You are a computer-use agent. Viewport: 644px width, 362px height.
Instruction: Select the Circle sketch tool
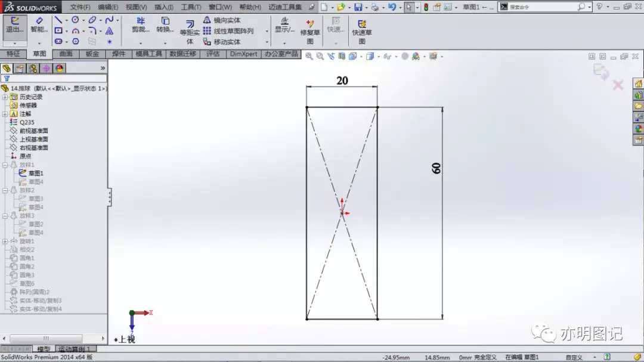[75, 20]
